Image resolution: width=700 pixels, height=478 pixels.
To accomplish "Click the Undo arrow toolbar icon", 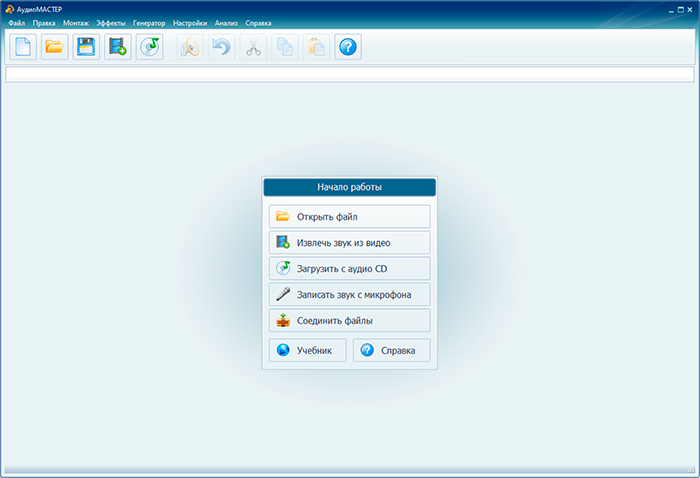I will click(x=221, y=47).
